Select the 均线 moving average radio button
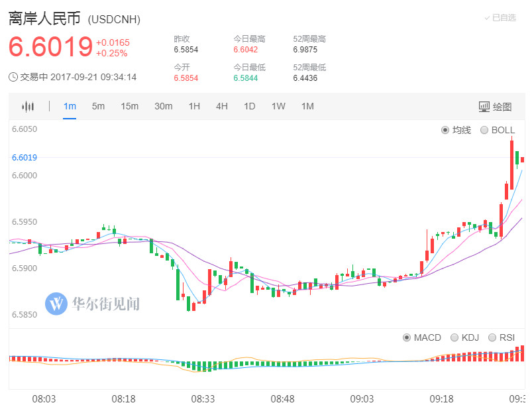The image size is (532, 415). point(445,130)
